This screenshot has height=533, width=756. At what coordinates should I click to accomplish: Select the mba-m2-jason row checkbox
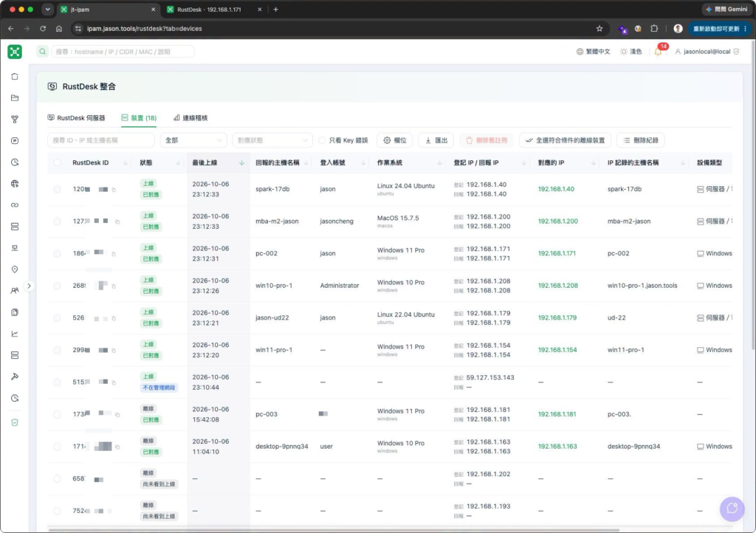click(58, 221)
